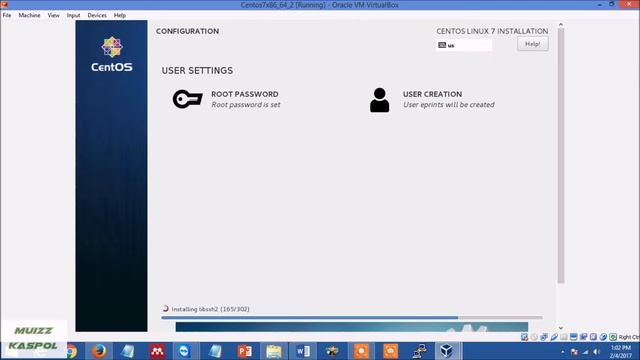Click the installation progress bar
The width and height of the screenshot is (640, 360).
tap(352, 317)
